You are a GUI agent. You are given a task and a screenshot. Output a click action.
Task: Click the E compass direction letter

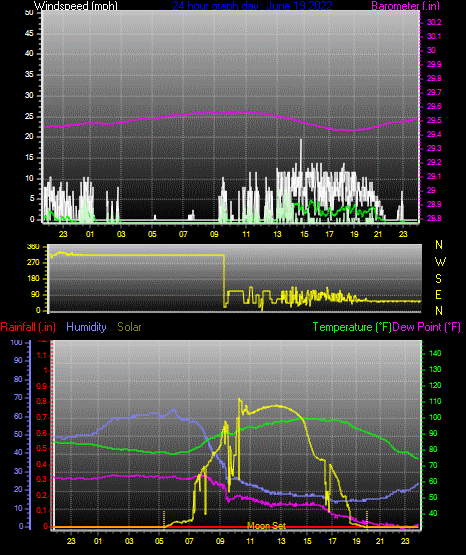pos(438,295)
